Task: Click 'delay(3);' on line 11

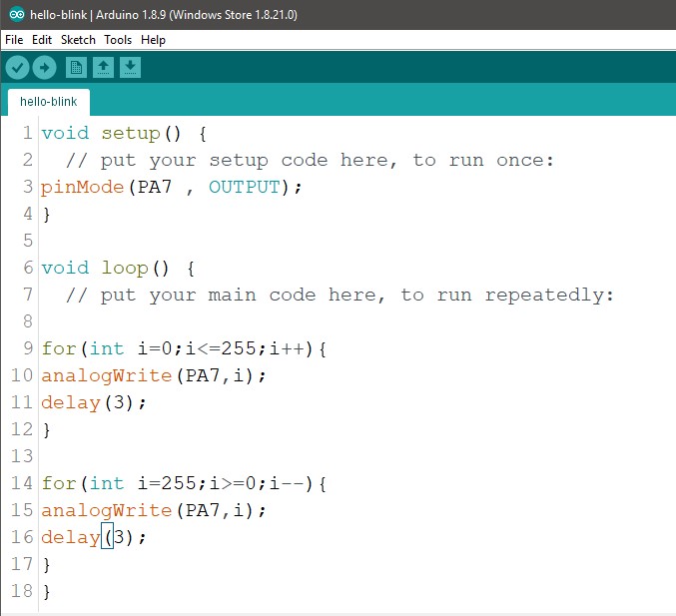Action: pyautogui.click(x=94, y=402)
